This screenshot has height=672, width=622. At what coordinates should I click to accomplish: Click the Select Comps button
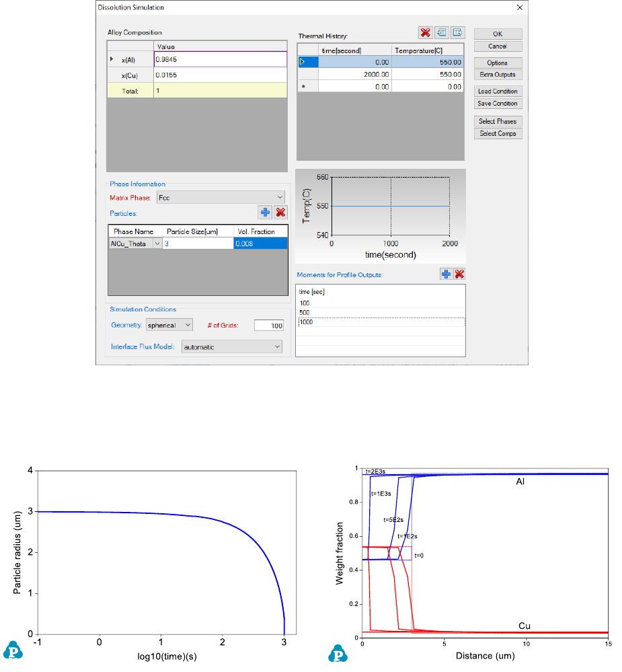point(498,133)
